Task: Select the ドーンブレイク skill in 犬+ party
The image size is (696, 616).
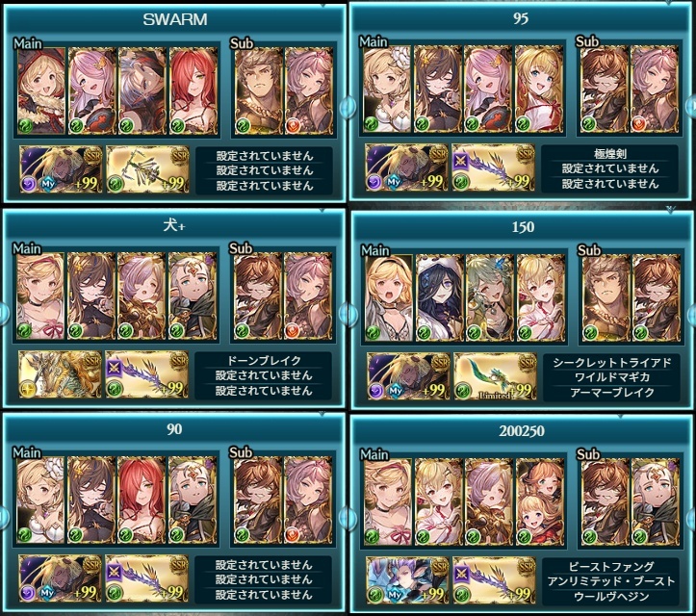Action: (264, 360)
